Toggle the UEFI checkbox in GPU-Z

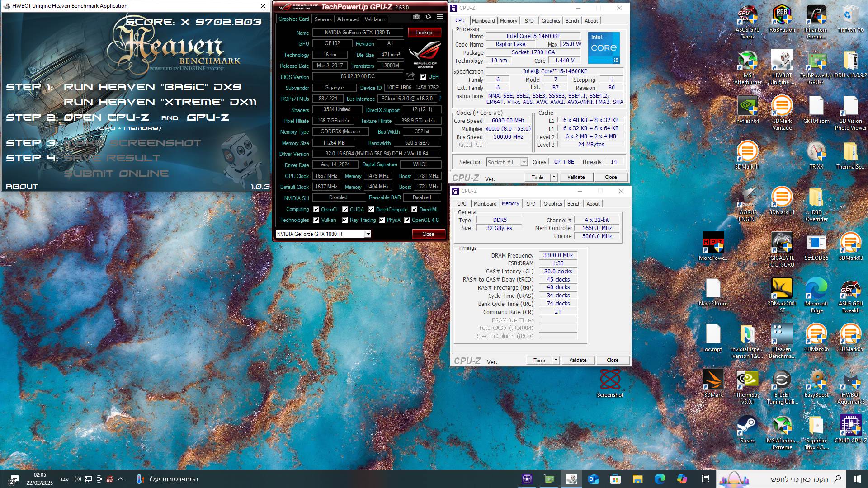pyautogui.click(x=423, y=77)
